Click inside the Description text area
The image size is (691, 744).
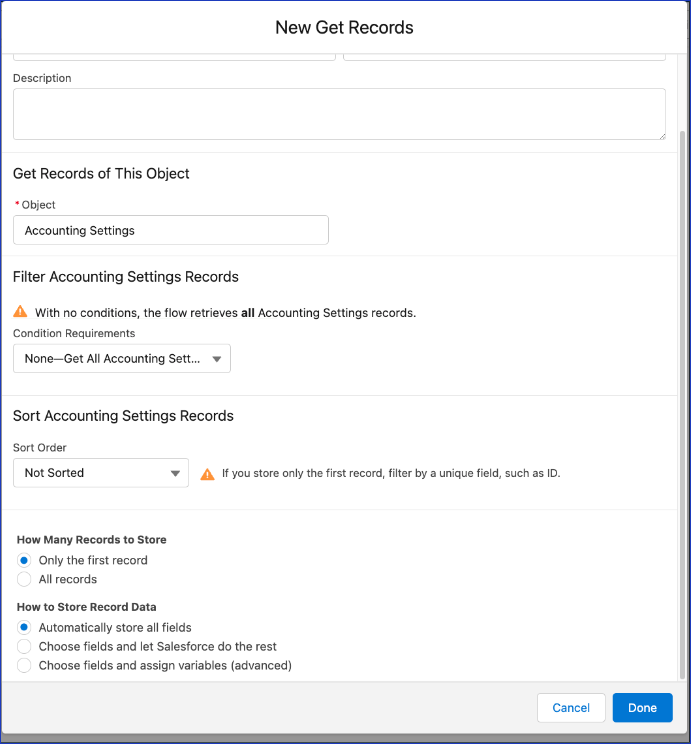338,113
